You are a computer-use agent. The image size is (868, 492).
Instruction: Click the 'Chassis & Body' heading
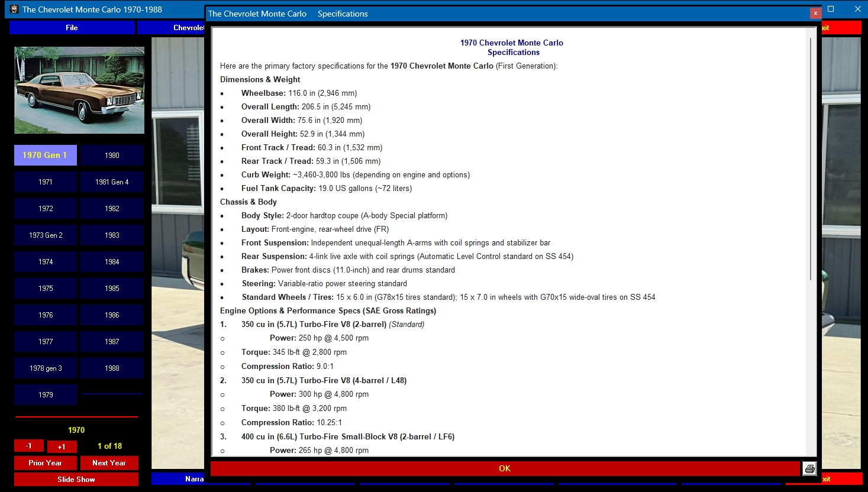point(249,202)
